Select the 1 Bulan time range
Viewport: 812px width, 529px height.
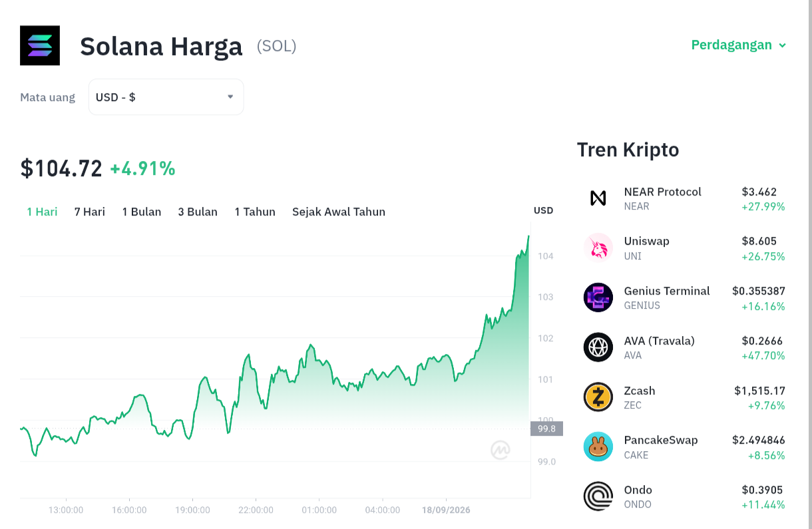tap(142, 212)
